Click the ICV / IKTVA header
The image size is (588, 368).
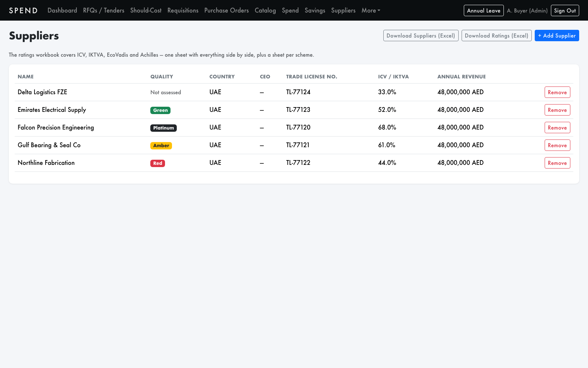pos(393,77)
